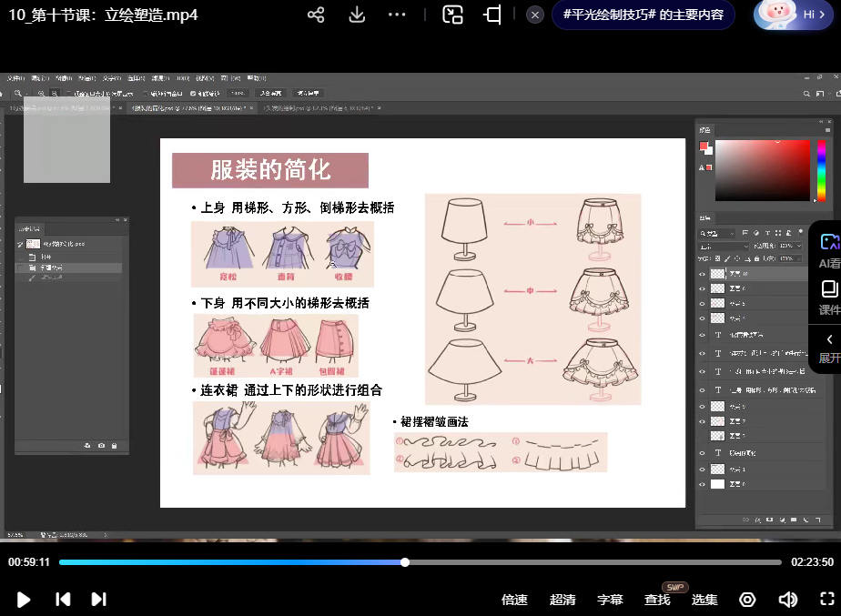Toggle visibility eye of the top layer

click(702, 274)
